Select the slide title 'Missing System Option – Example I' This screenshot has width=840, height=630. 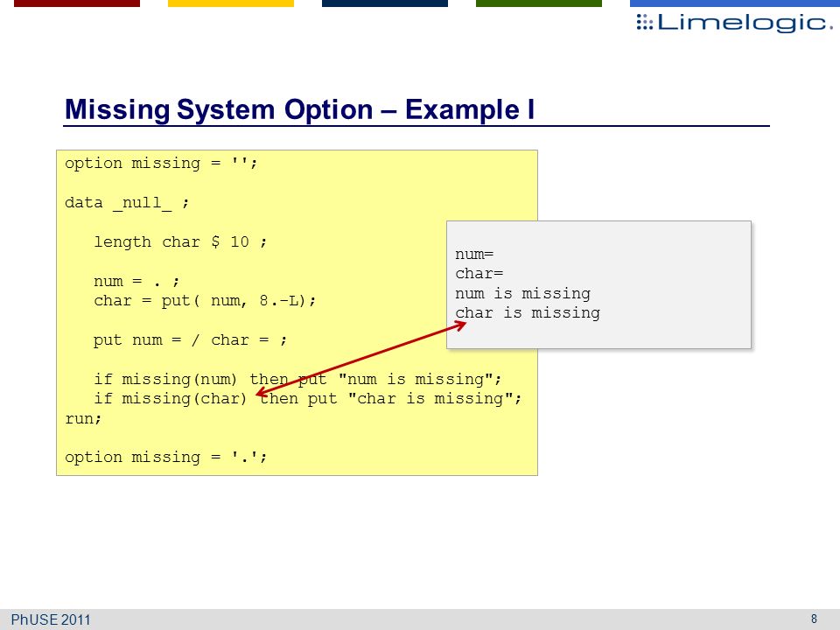(299, 110)
